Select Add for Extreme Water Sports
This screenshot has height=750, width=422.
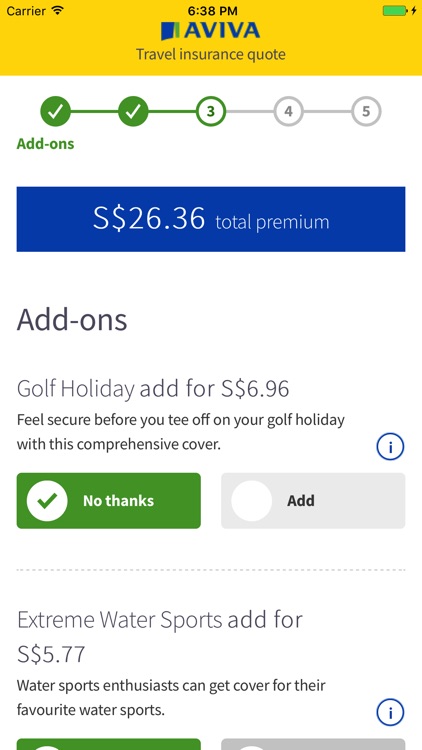pos(313,744)
